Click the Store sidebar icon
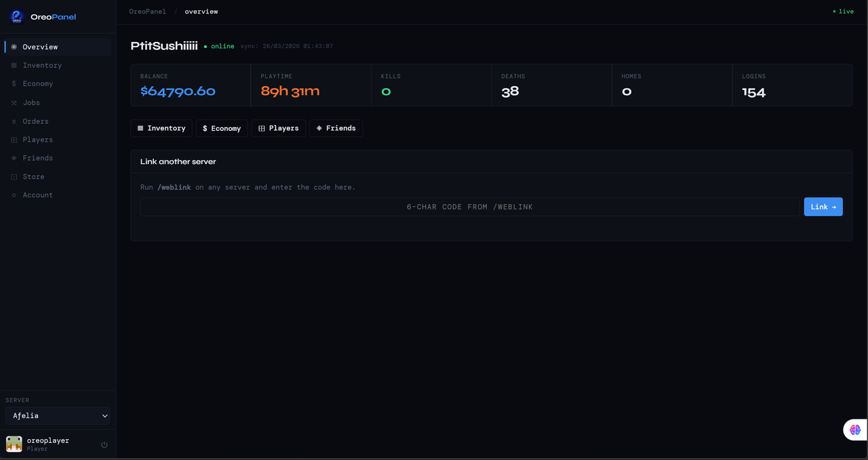868x460 pixels. (14, 177)
